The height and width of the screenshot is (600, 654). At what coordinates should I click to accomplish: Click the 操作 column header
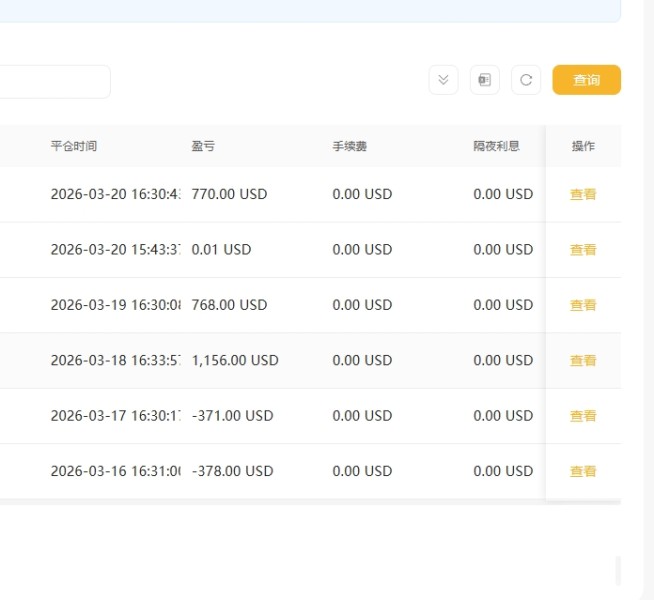tap(583, 146)
